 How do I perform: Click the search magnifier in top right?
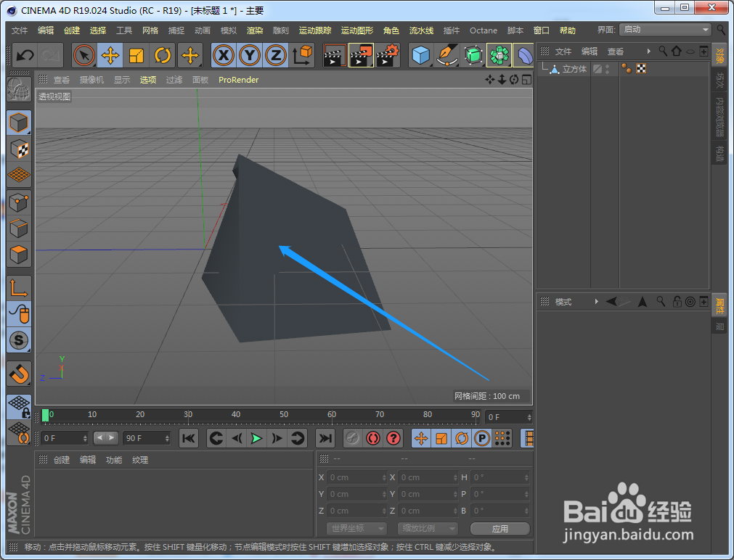pyautogui.click(x=722, y=30)
